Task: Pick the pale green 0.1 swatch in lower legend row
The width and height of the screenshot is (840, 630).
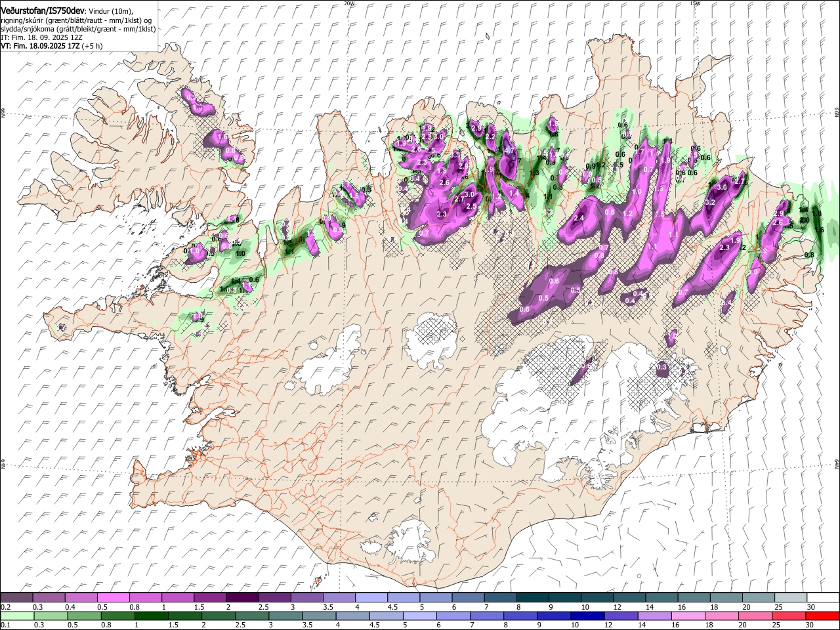Action: (17, 616)
